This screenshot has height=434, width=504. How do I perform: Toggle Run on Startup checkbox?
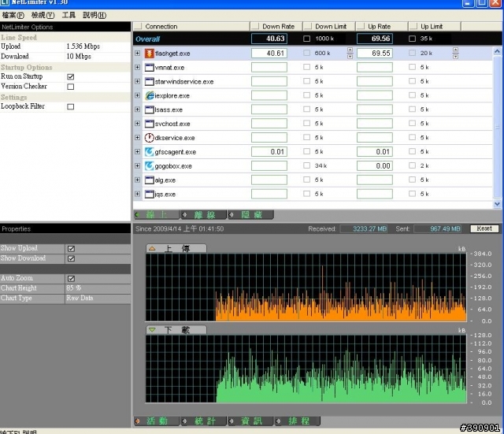(x=71, y=77)
